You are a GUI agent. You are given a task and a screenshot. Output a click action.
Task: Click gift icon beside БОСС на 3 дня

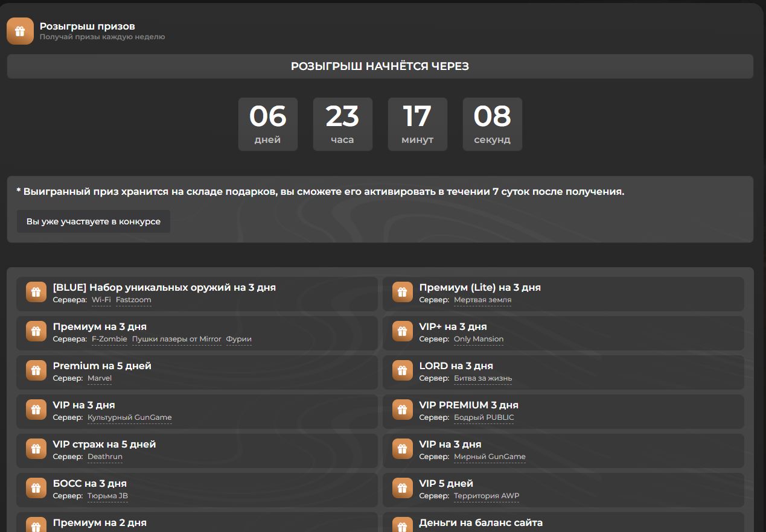36,489
